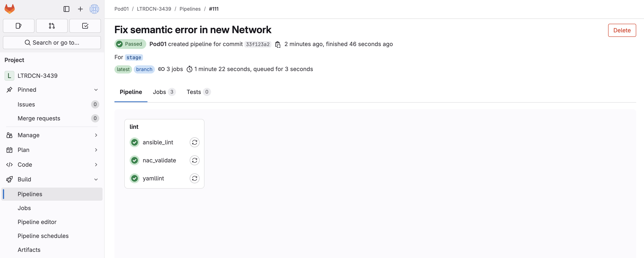The image size is (644, 258).
Task: Open the create new plus menu
Action: click(x=80, y=9)
